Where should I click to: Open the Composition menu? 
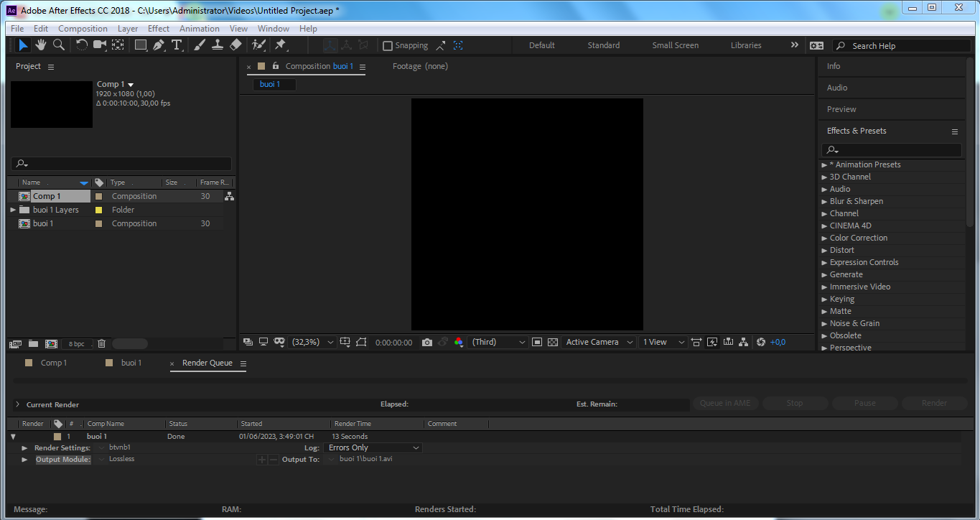tap(83, 29)
